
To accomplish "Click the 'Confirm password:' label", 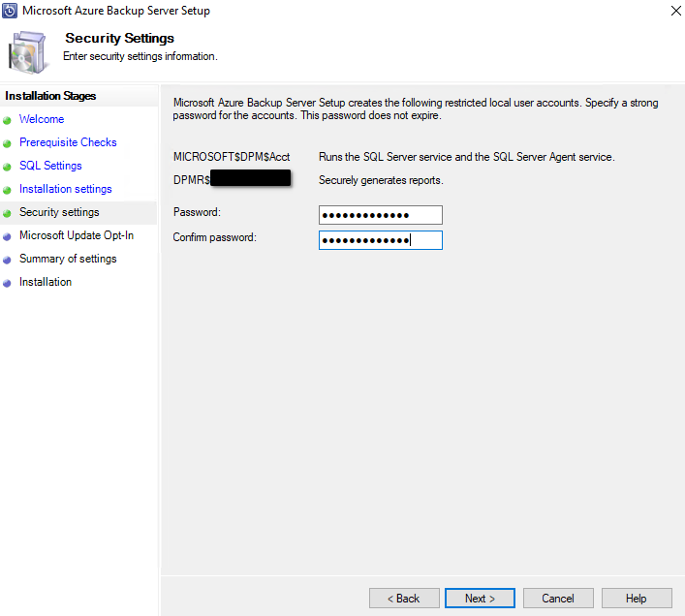I will click(x=214, y=237).
